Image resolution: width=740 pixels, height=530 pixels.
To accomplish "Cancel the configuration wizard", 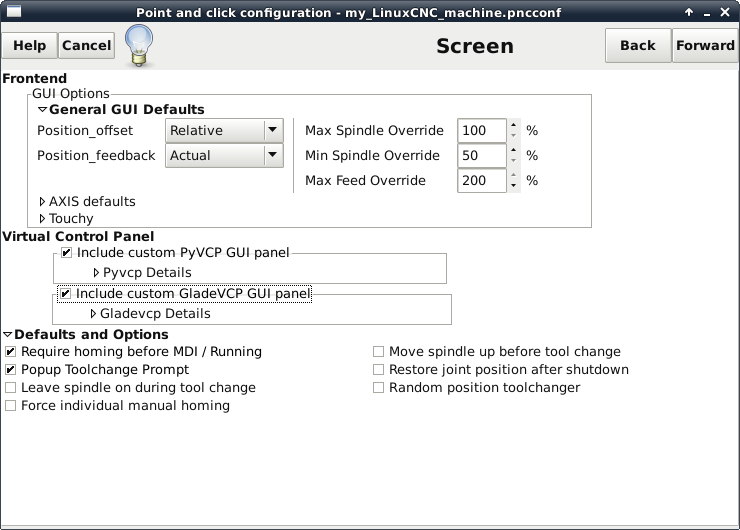I will tap(87, 46).
